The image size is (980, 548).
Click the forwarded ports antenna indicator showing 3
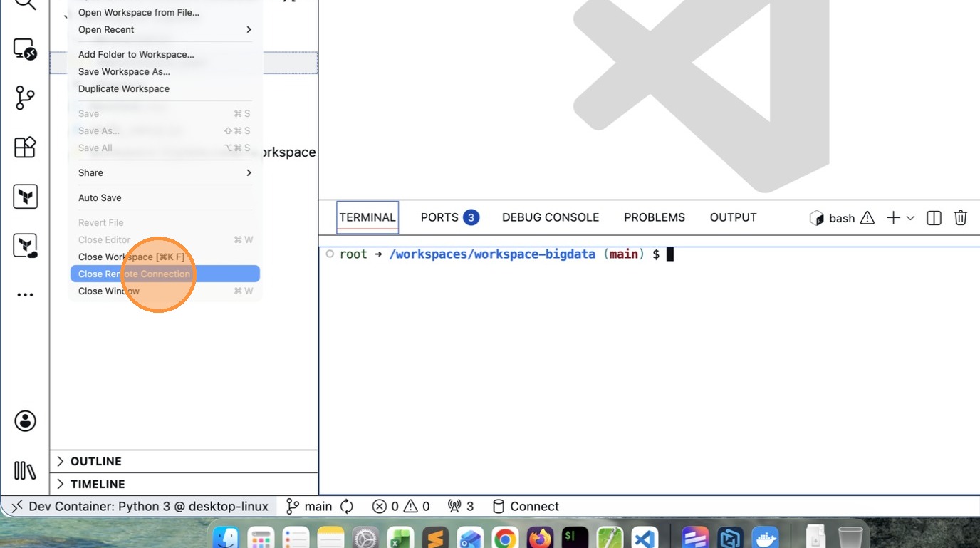tap(460, 507)
